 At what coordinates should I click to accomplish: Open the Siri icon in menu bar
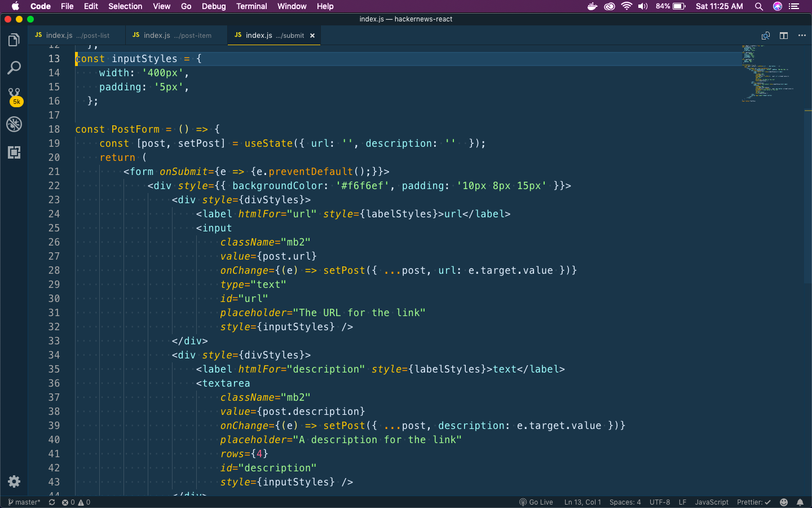pyautogui.click(x=778, y=6)
